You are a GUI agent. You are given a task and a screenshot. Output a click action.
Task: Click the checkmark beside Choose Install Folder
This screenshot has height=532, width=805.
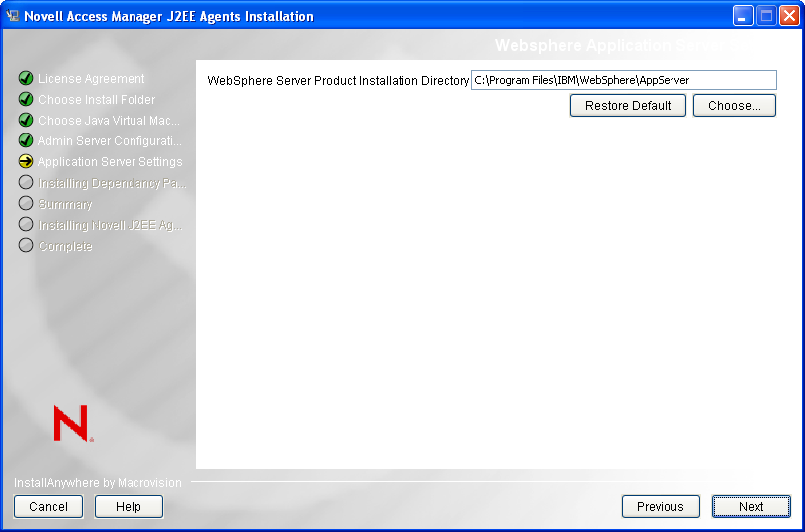(26, 99)
